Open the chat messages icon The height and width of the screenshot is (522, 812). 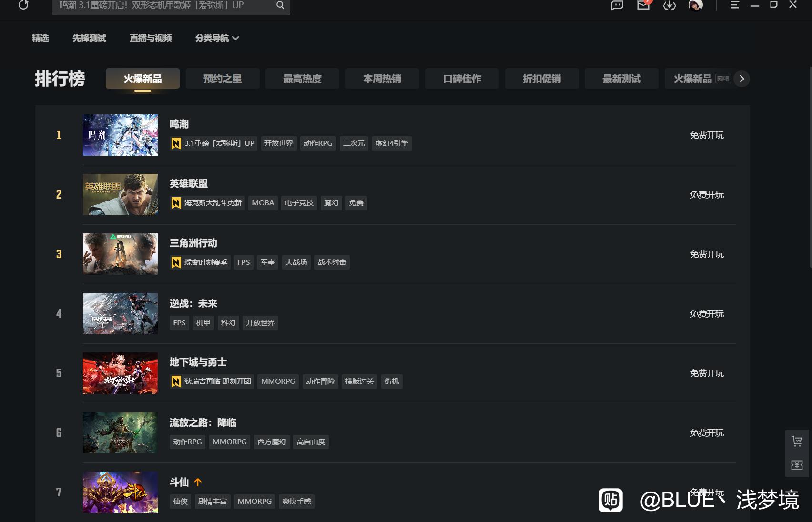click(x=617, y=5)
